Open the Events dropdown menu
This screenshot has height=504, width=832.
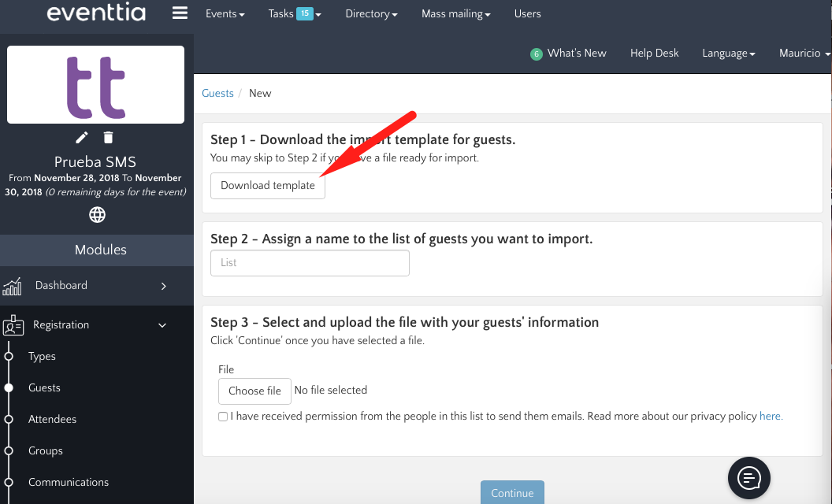pyautogui.click(x=225, y=13)
